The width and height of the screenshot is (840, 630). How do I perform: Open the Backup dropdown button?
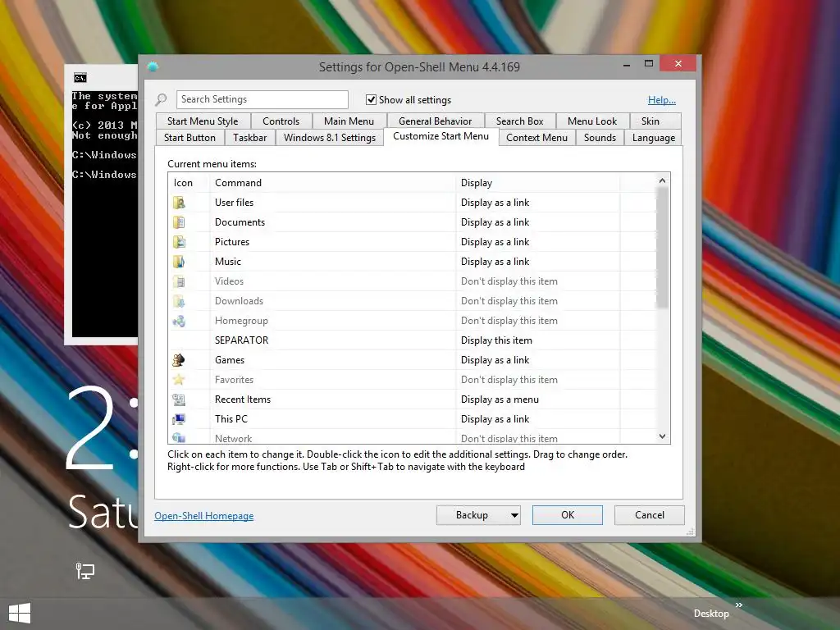pos(478,515)
